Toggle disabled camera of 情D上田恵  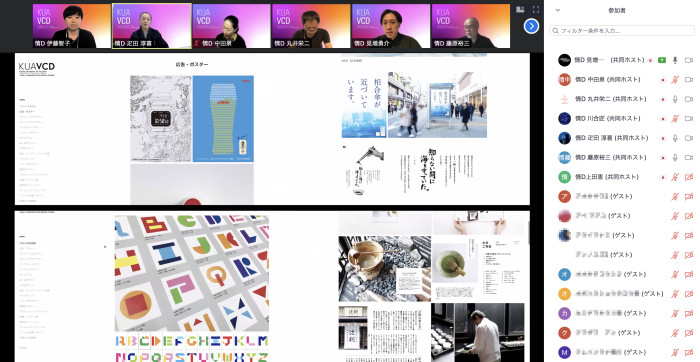(689, 177)
